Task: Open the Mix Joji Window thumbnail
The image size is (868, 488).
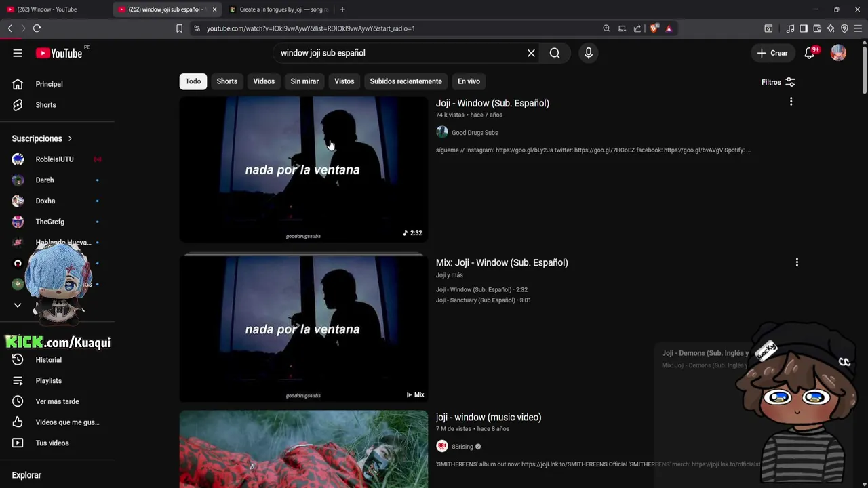Action: click(303, 329)
